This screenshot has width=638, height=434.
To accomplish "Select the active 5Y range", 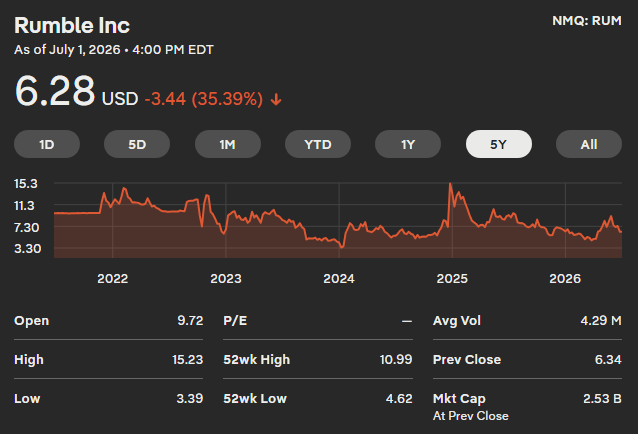I will point(498,144).
